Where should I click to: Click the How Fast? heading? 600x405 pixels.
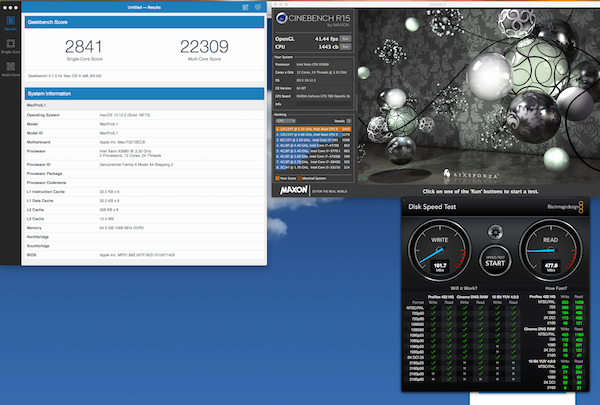[x=556, y=288]
